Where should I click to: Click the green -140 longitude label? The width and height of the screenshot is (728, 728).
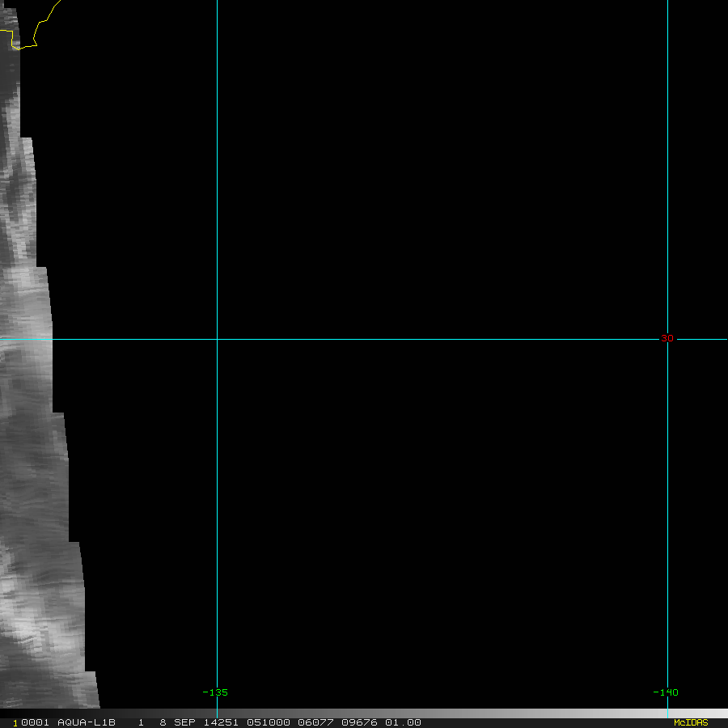(x=666, y=692)
